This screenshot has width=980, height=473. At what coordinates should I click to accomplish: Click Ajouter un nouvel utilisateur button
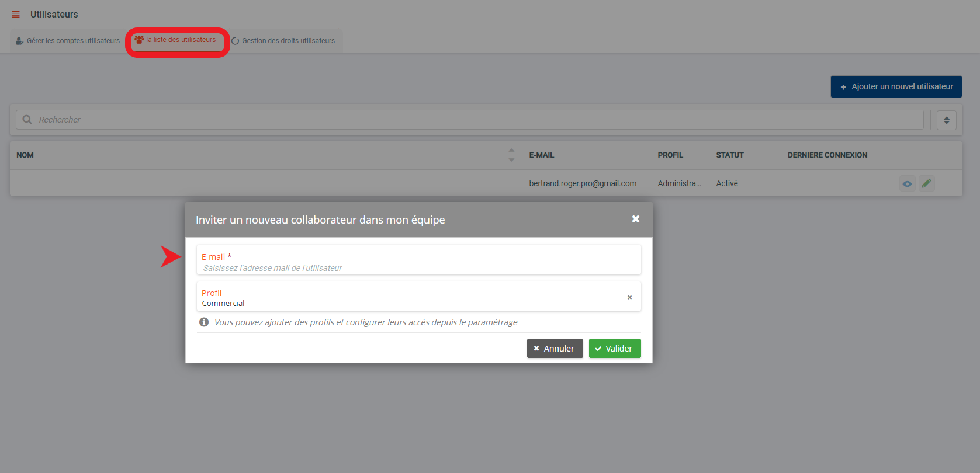(896, 86)
